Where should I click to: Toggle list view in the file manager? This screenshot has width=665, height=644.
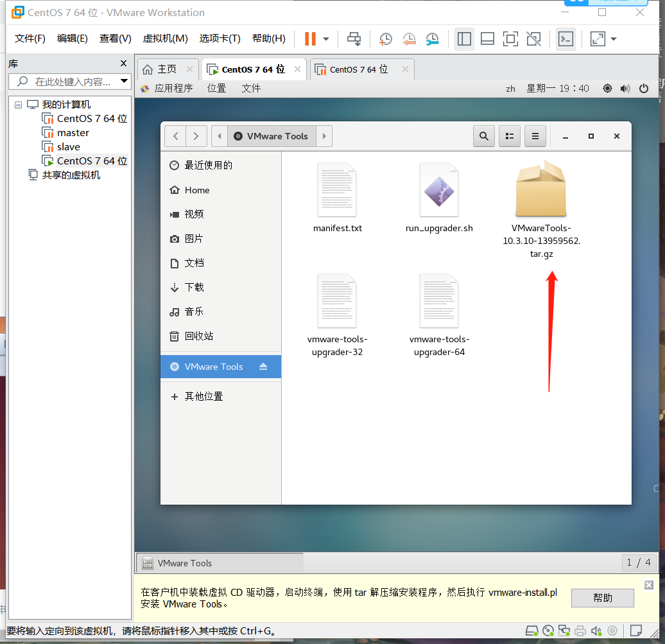[510, 136]
